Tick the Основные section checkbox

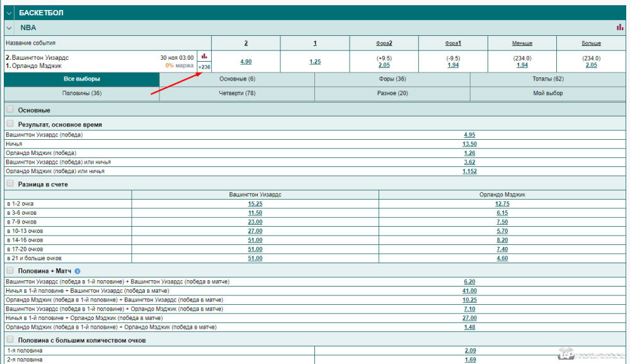click(10, 110)
